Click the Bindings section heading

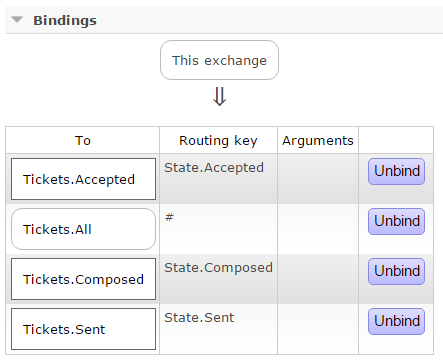(65, 21)
